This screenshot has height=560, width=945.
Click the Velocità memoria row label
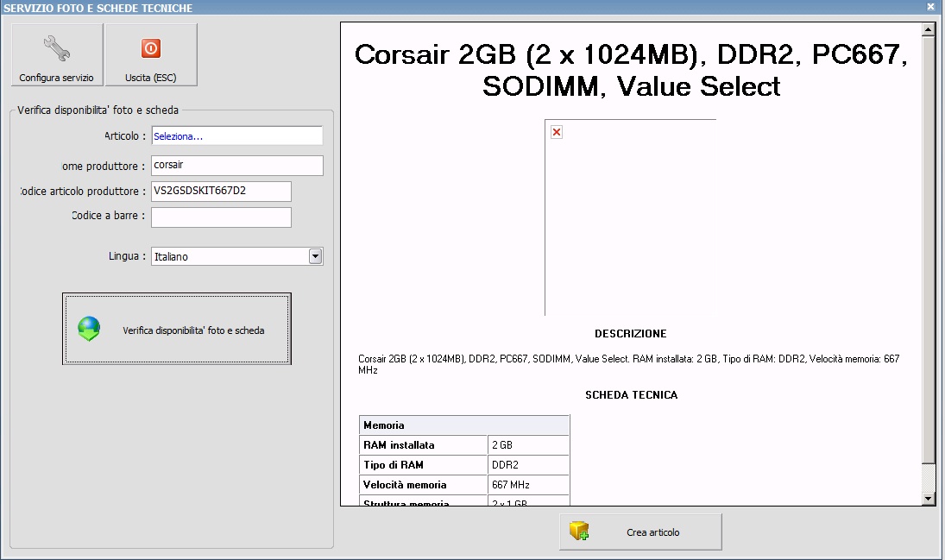(405, 485)
